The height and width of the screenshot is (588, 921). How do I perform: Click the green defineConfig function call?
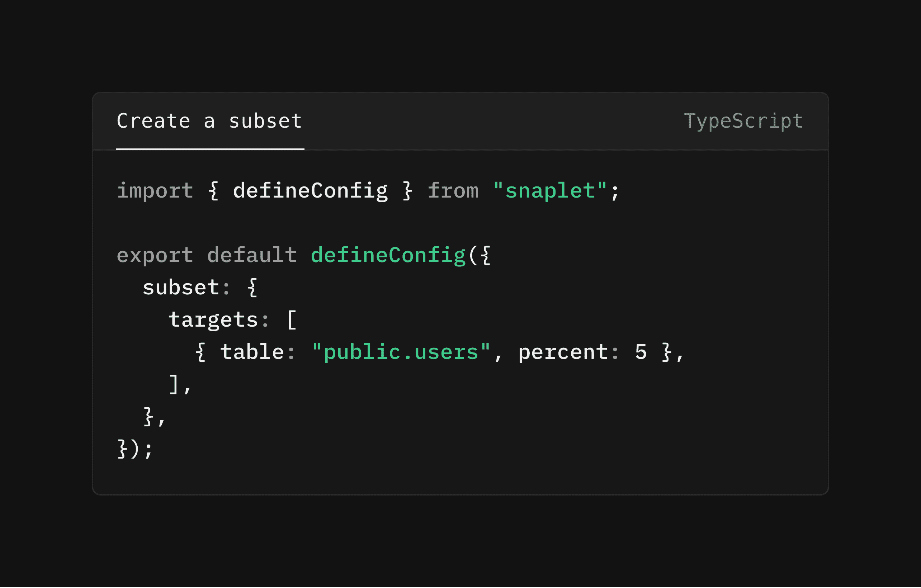tap(388, 255)
